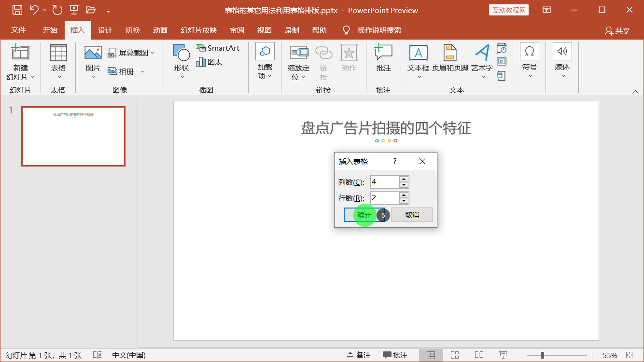The width and height of the screenshot is (644, 362).
Task: Open the 文件 menu
Action: click(19, 30)
